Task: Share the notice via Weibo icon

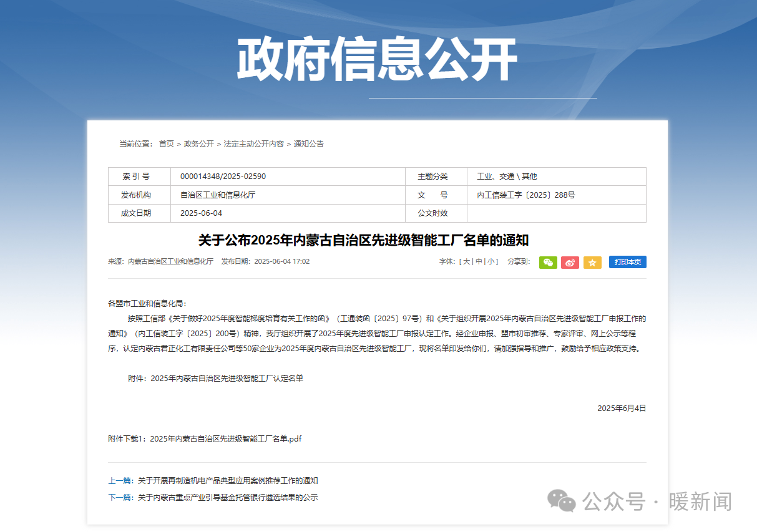Action: point(570,263)
